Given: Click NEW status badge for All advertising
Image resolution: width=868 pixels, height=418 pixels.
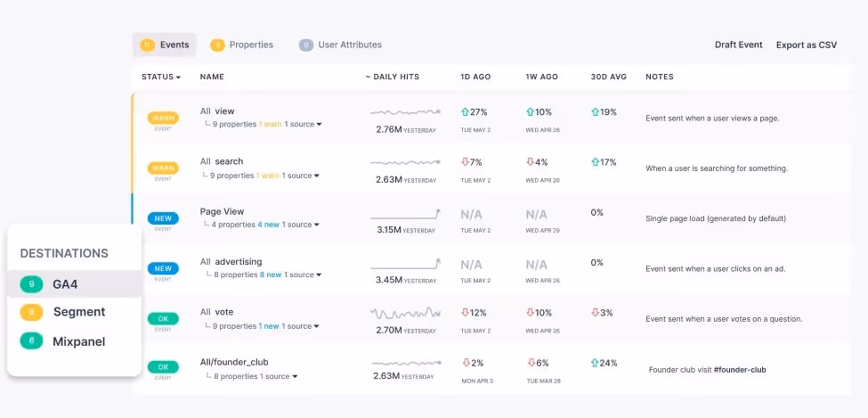Looking at the screenshot, I should 163,268.
